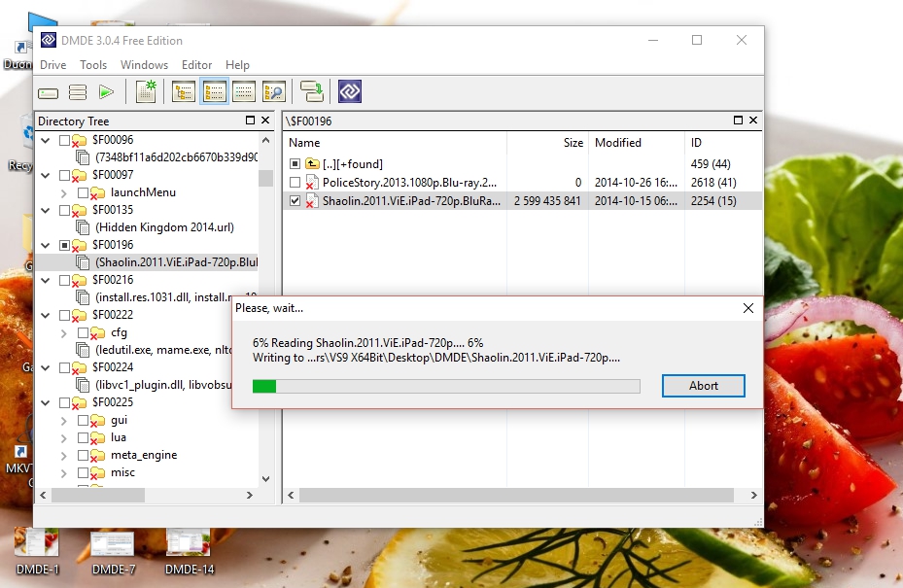903x588 pixels.
Task: Collapse the $F00135 tree node
Action: [46, 210]
